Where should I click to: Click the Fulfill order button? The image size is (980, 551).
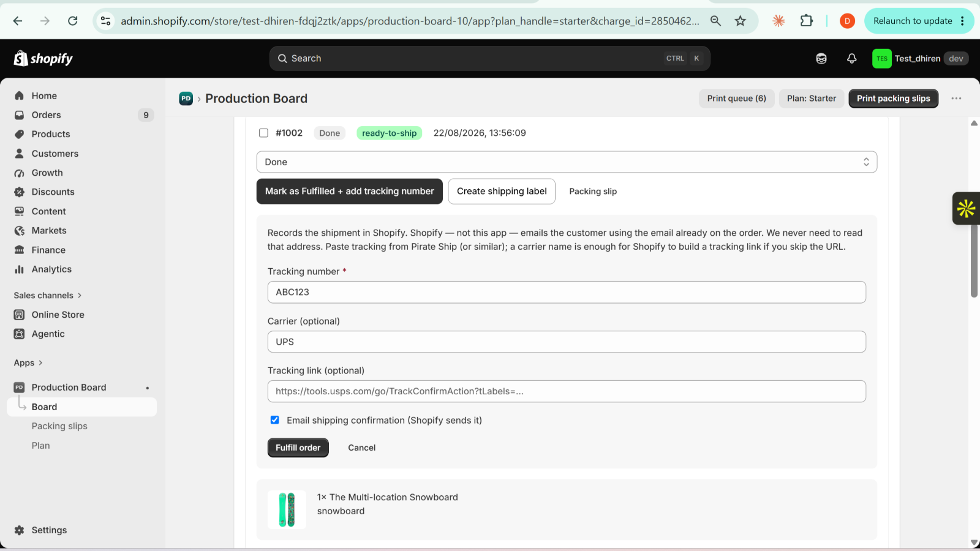tap(298, 448)
